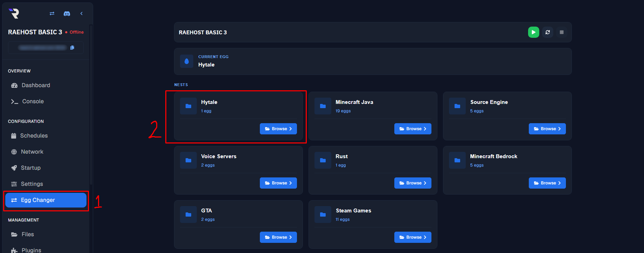
Task: Click the swap arrows icon in sidebar header
Action: point(52,13)
